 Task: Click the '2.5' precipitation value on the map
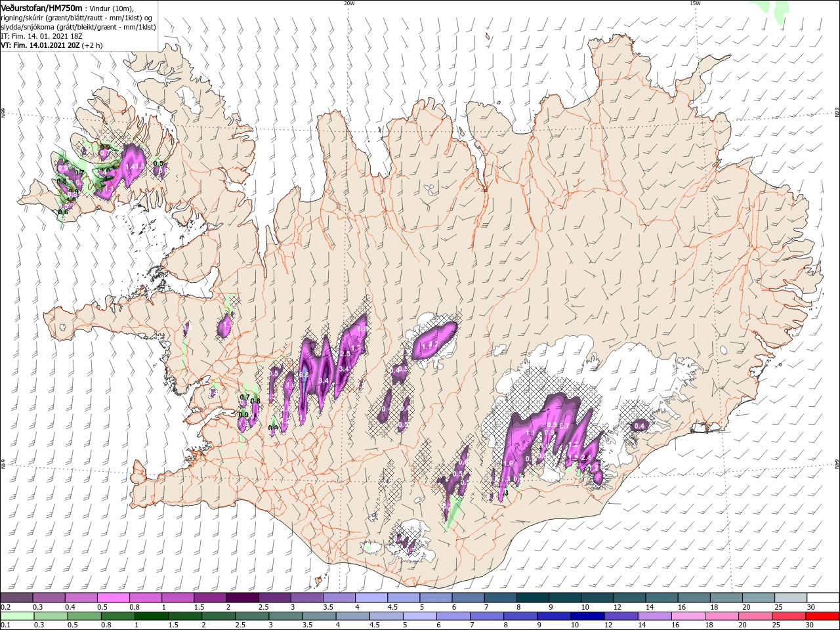pos(345,354)
